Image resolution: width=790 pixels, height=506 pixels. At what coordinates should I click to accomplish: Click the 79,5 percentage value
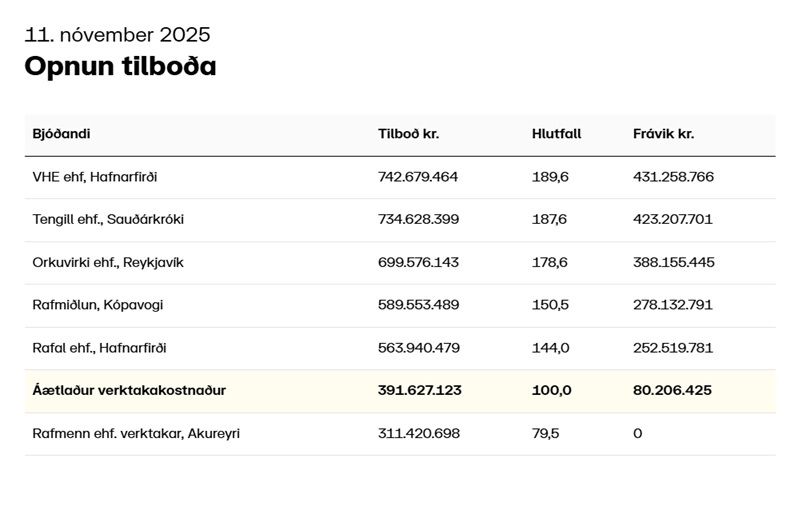(x=545, y=434)
